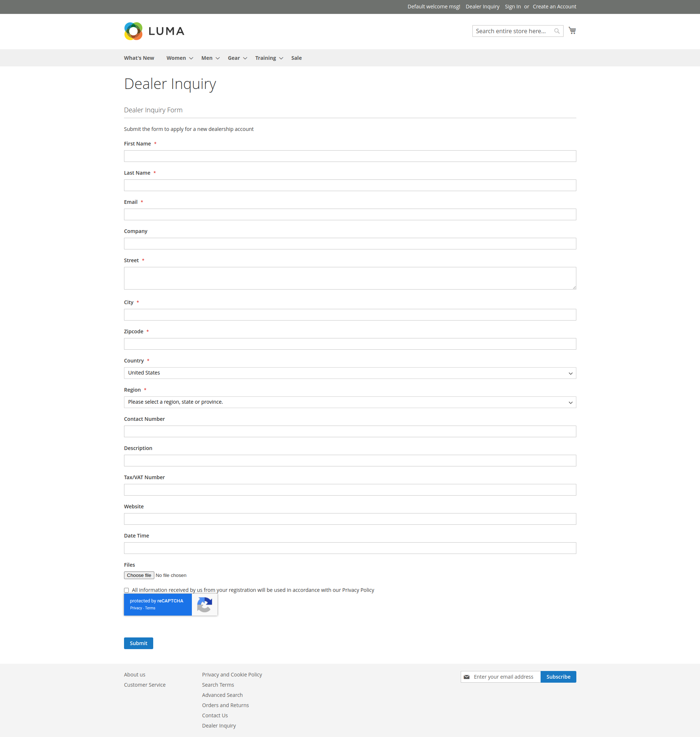The width and height of the screenshot is (700, 737).
Task: Click Create an Account link
Action: 554,7
